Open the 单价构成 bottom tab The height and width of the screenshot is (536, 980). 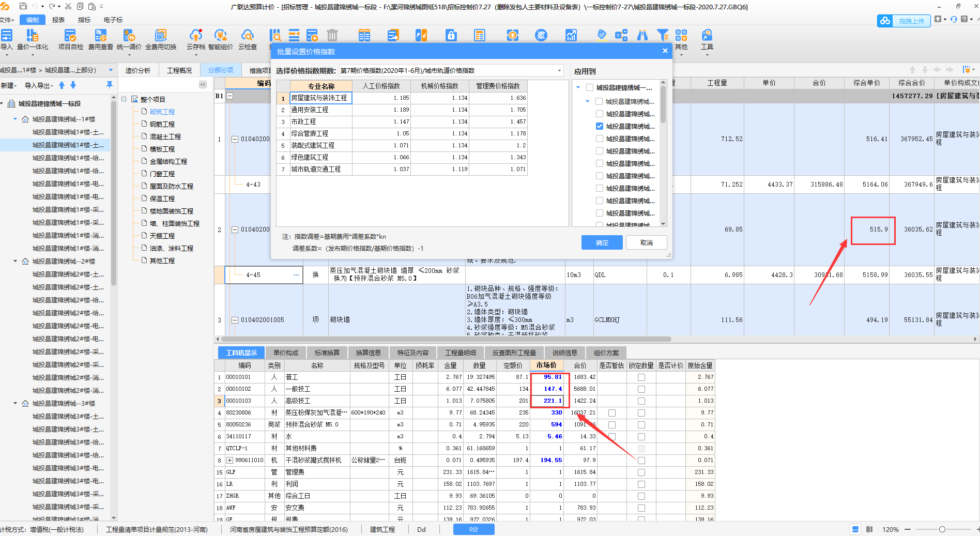tap(286, 353)
